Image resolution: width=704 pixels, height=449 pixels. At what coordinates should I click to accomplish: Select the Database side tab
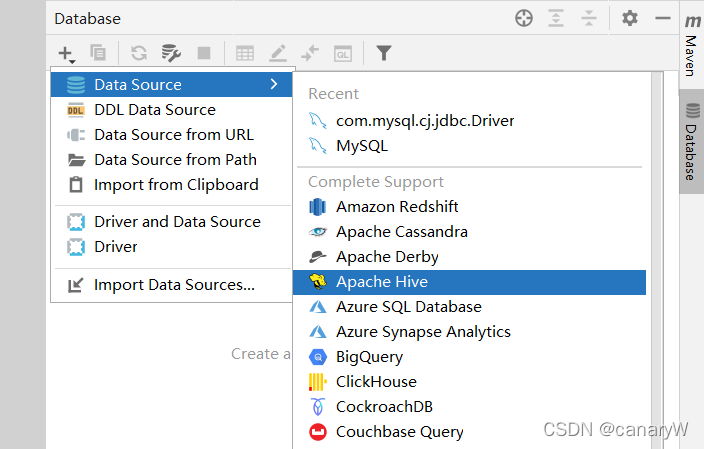(x=692, y=141)
